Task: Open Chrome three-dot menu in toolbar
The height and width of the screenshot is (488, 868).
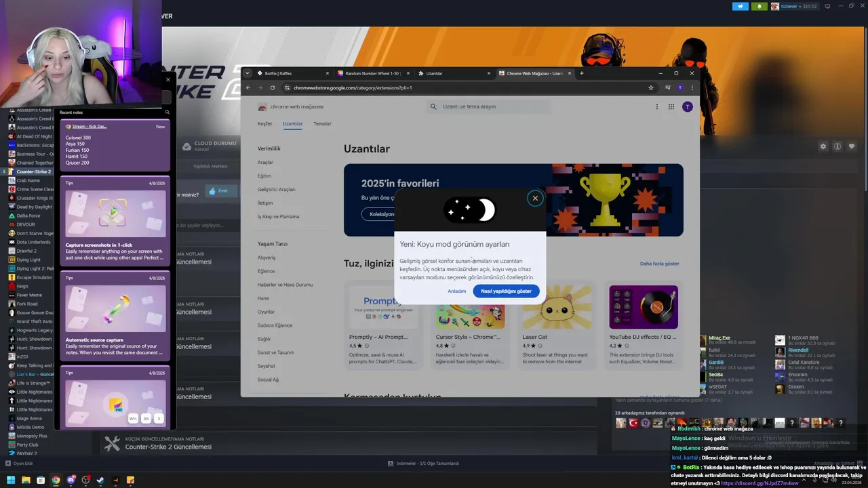Action: [692, 87]
